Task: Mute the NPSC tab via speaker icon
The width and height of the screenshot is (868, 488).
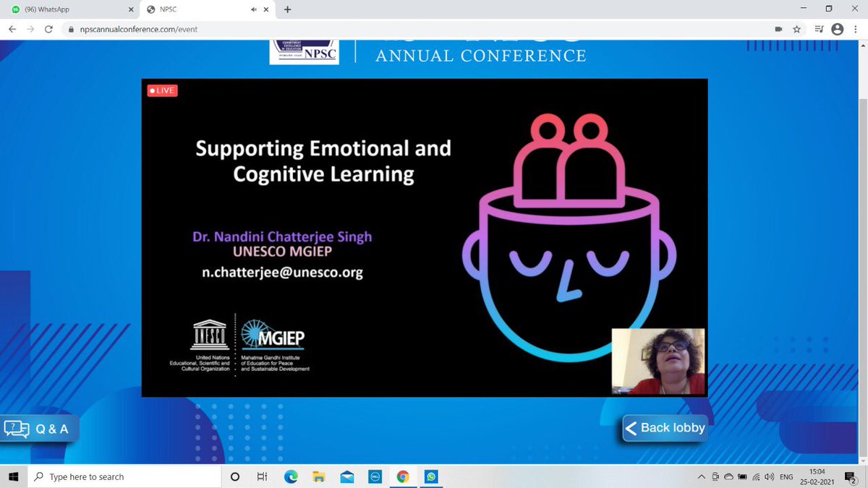Action: click(x=254, y=9)
